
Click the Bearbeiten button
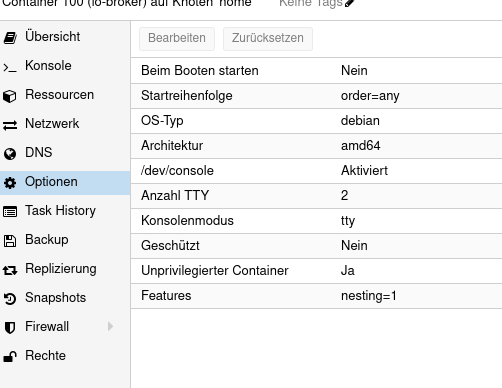coord(177,39)
